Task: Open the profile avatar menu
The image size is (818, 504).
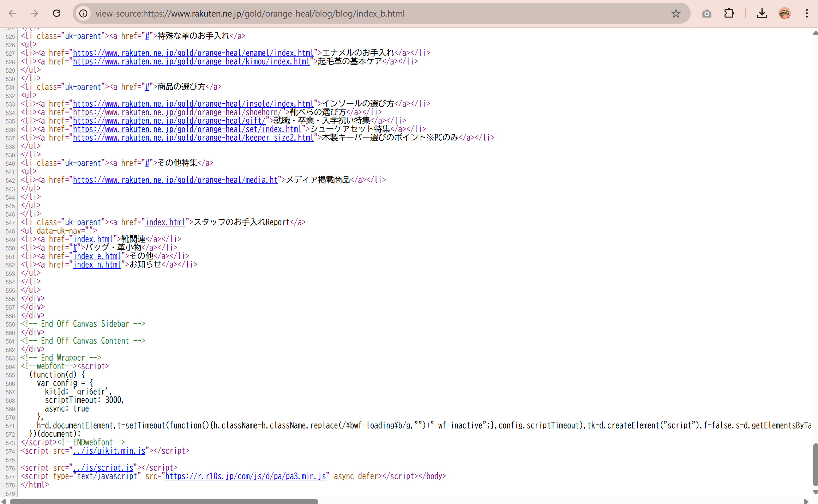Action: [x=784, y=13]
